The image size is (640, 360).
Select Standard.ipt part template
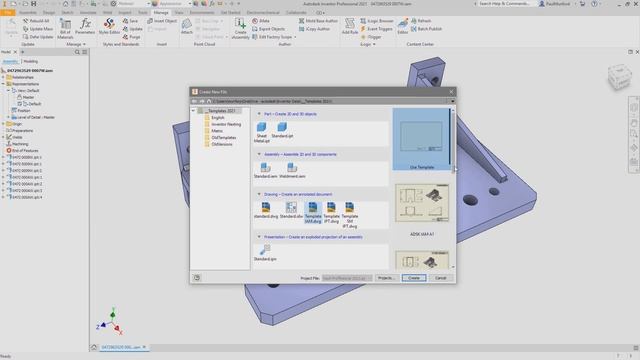pyautogui.click(x=282, y=130)
